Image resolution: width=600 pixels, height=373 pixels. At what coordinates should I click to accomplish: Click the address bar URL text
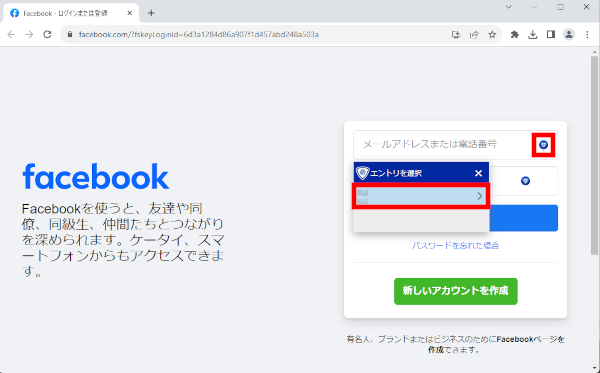tap(199, 34)
